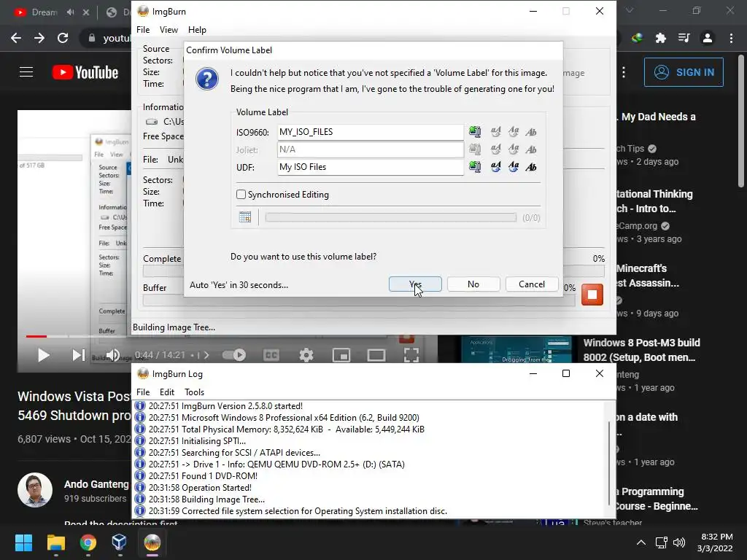
Task: Open the Tools menu in ImgBurn Log
Action: (x=194, y=392)
